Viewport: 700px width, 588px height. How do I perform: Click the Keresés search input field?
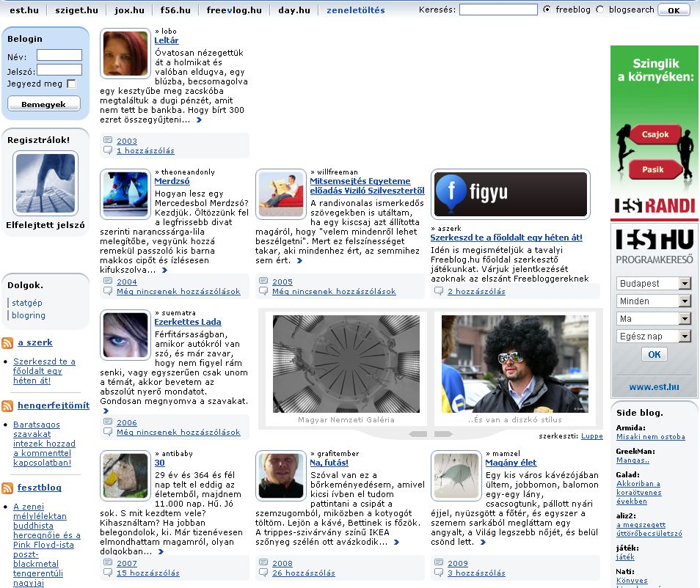497,10
